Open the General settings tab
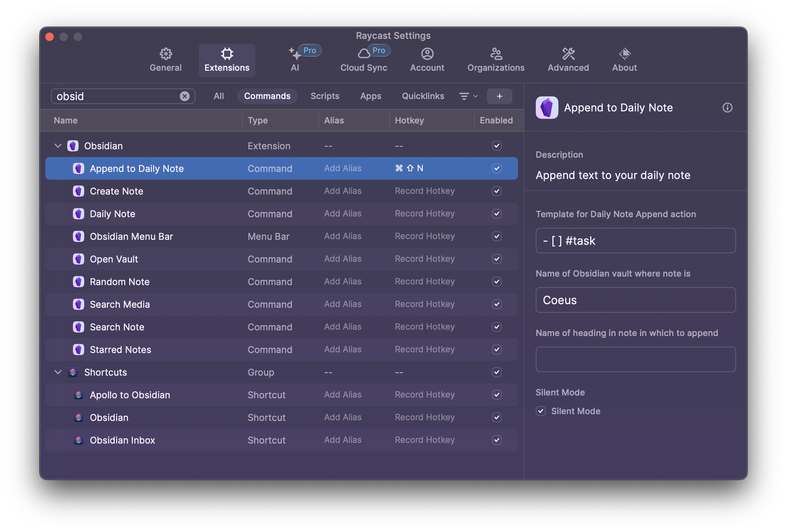 [x=165, y=60]
